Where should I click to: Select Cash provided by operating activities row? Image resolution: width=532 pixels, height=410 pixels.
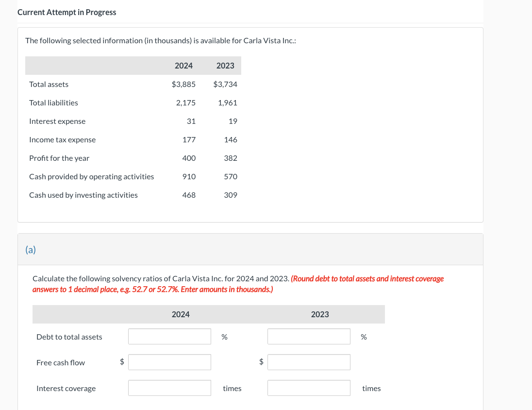coord(91,176)
